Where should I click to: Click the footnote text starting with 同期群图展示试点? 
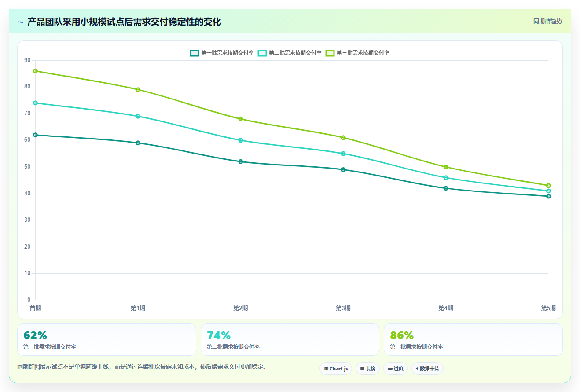[x=143, y=366]
